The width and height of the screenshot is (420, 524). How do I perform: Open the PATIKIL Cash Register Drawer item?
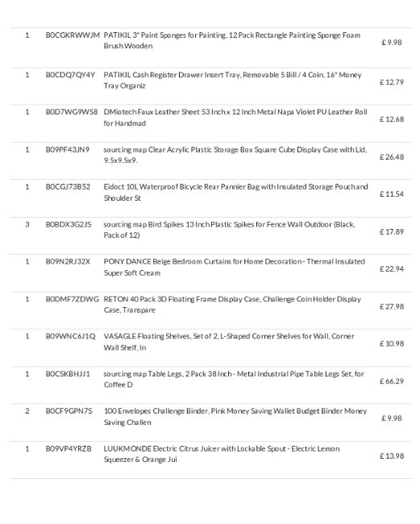click(232, 80)
